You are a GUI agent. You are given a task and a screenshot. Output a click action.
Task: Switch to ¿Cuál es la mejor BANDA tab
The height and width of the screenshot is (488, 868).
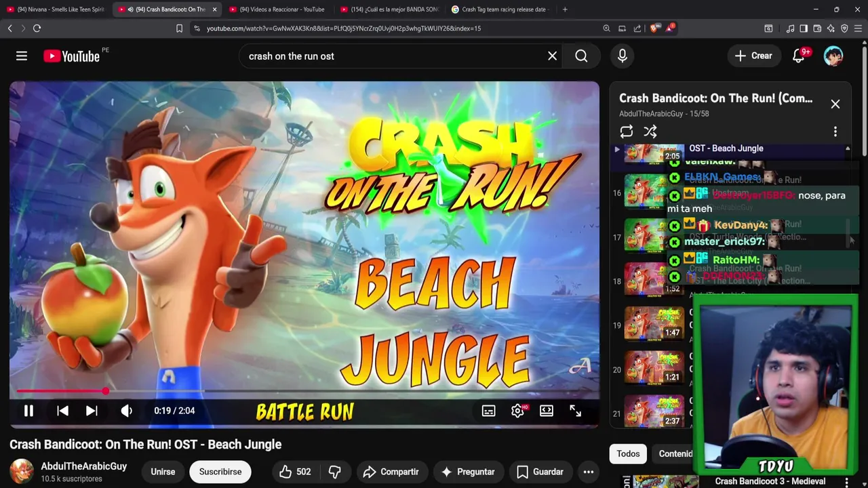tap(391, 9)
